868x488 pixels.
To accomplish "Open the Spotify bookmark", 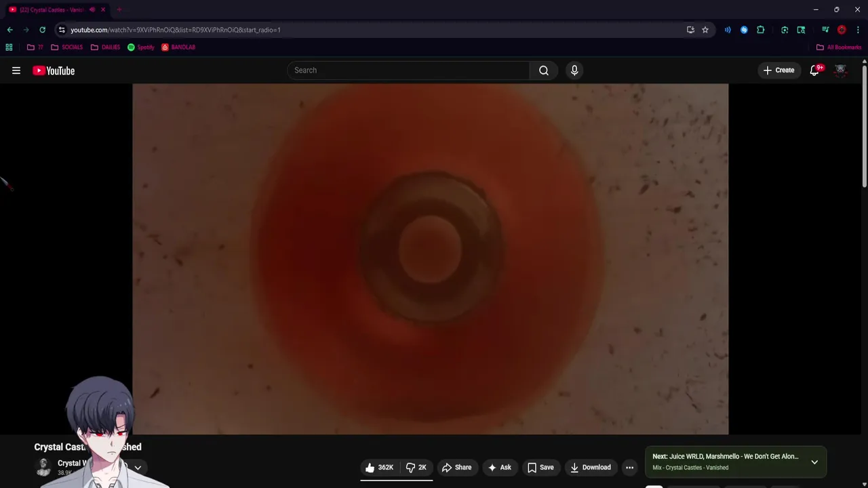I will click(x=141, y=47).
